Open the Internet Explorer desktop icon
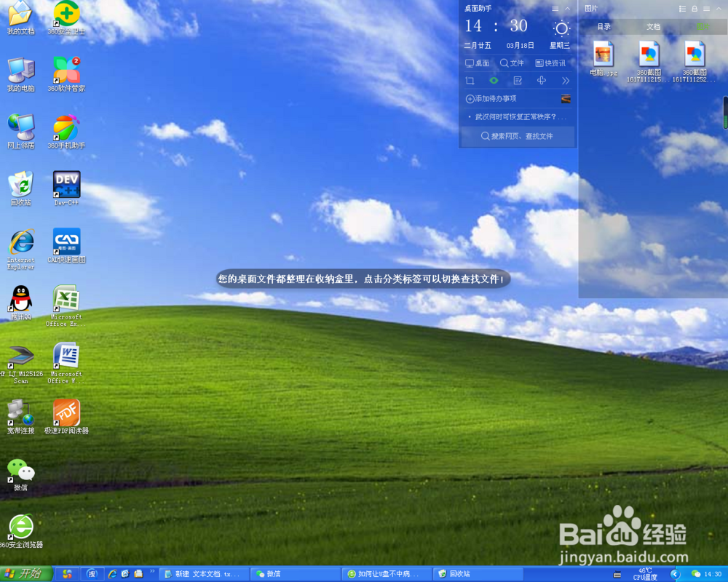The width and height of the screenshot is (728, 582). click(20, 249)
